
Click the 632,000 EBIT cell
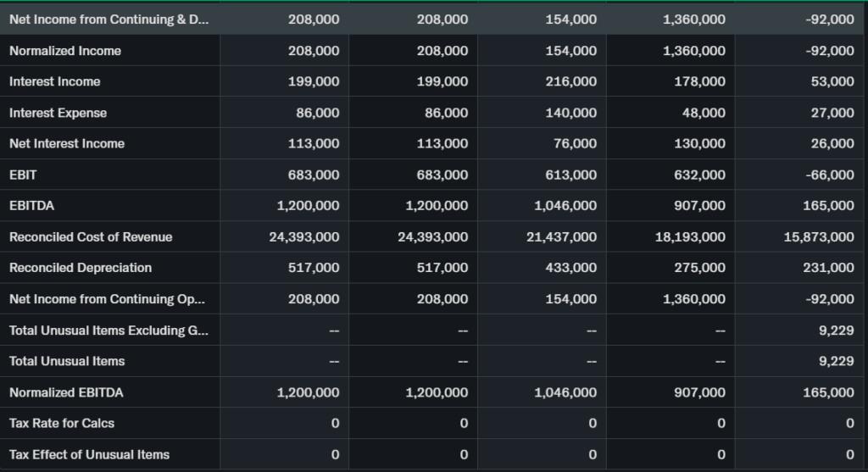click(x=699, y=175)
